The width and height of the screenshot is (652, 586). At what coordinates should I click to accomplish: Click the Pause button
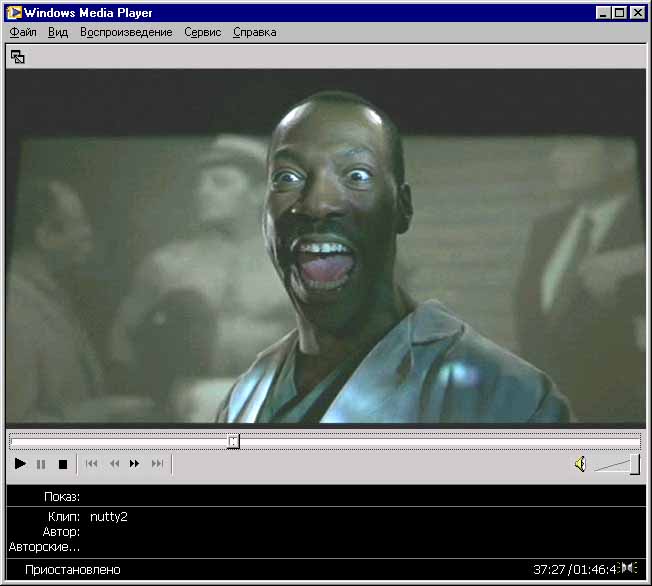41,464
